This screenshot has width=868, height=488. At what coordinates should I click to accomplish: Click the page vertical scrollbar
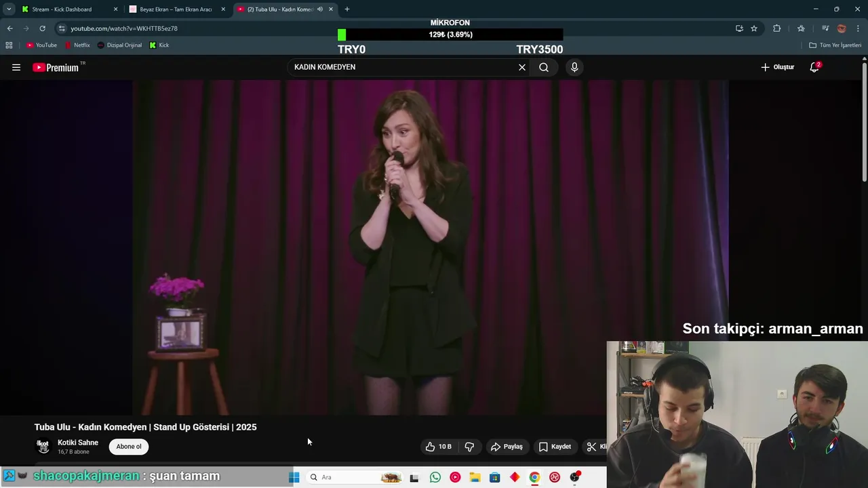pos(864,122)
